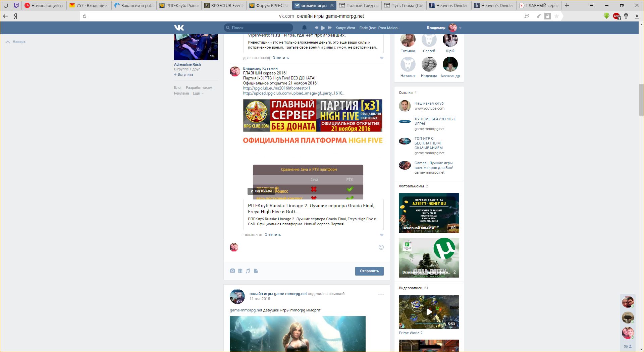Open the browser downloads arrow icon
Image resolution: width=644 pixels, height=352 pixels.
point(637,16)
